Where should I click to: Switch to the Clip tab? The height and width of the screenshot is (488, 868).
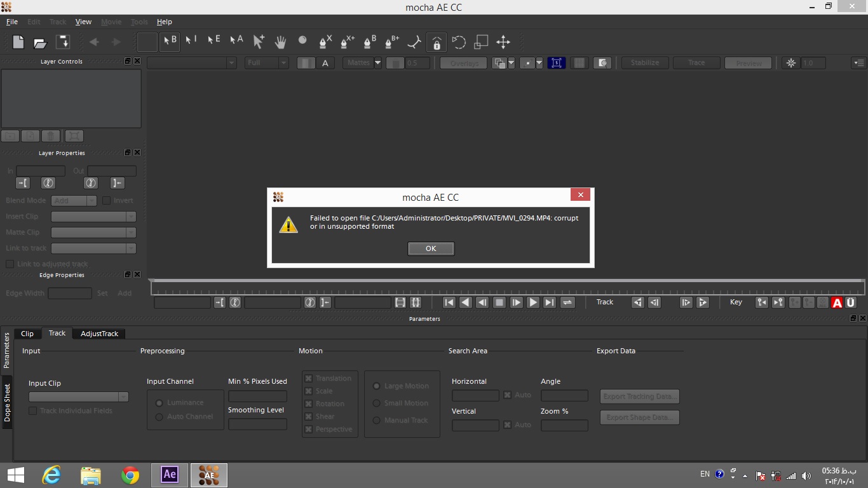click(27, 334)
